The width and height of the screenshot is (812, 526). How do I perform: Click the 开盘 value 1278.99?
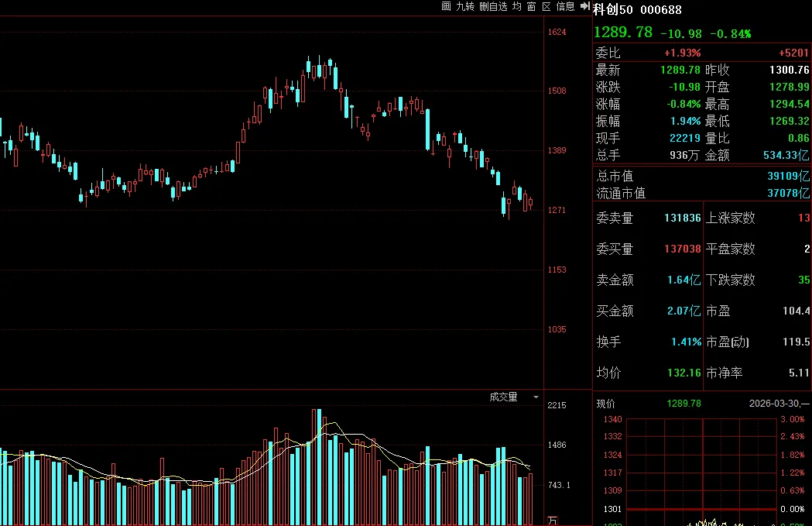click(790, 87)
